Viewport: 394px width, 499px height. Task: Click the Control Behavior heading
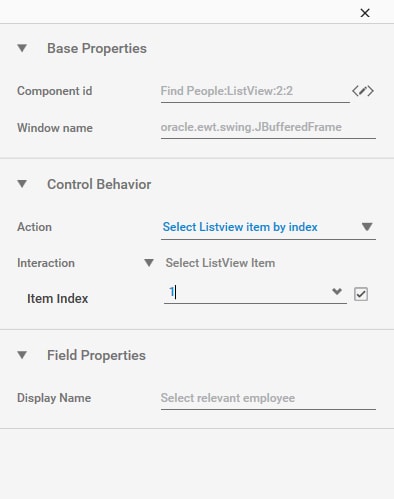click(99, 184)
